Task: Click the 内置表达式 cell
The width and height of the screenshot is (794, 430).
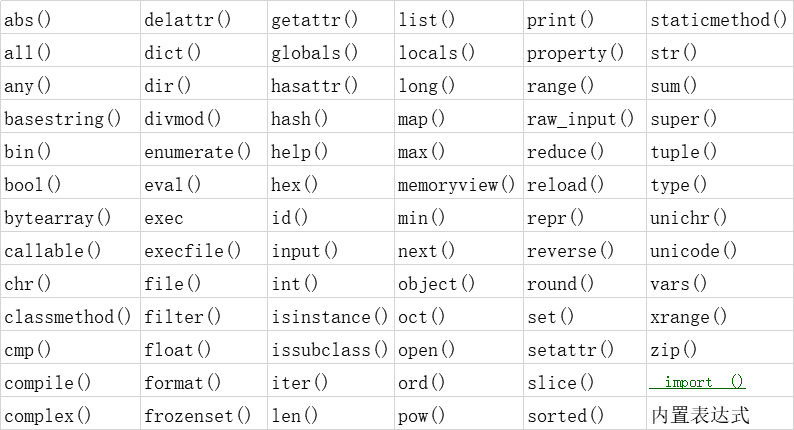Action: [699, 415]
